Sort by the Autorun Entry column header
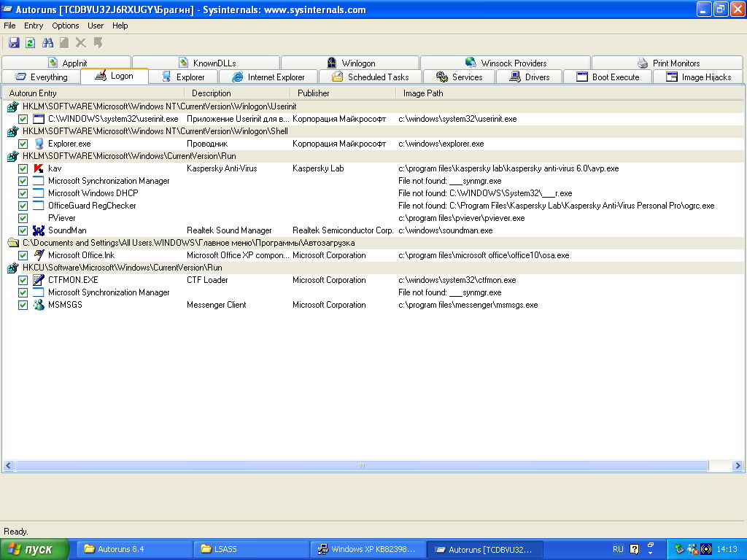Image resolution: width=747 pixels, height=560 pixels. point(93,93)
